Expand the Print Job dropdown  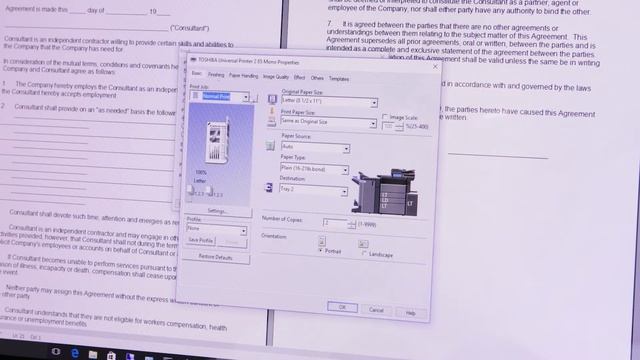click(x=246, y=98)
